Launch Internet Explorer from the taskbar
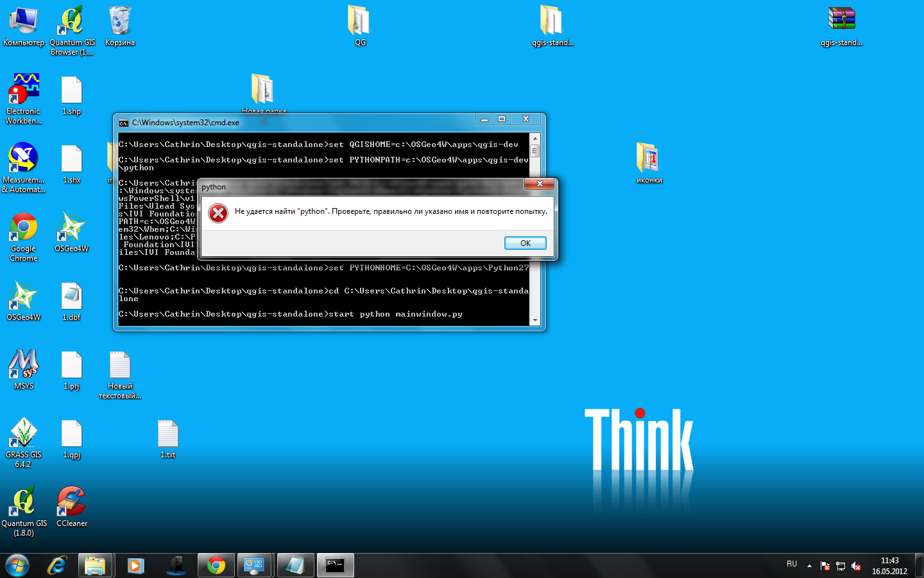The width and height of the screenshot is (924, 578). click(x=57, y=566)
